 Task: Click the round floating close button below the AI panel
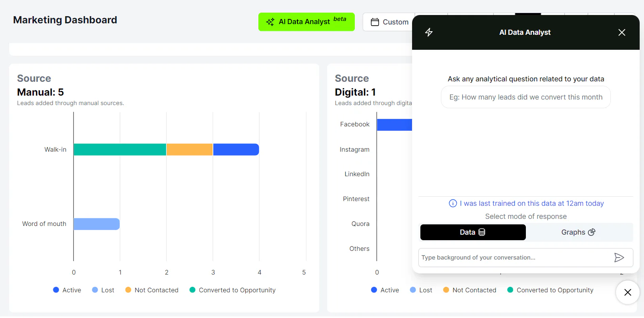[x=627, y=292]
